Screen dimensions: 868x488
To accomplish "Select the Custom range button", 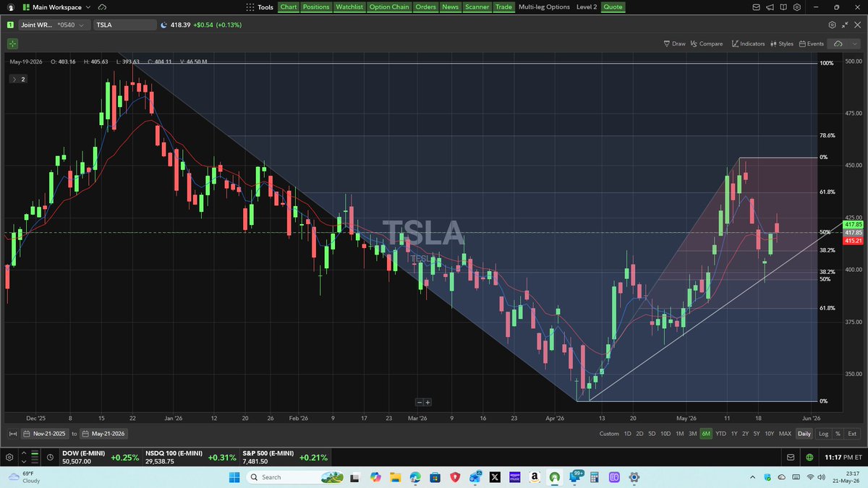I will [609, 434].
